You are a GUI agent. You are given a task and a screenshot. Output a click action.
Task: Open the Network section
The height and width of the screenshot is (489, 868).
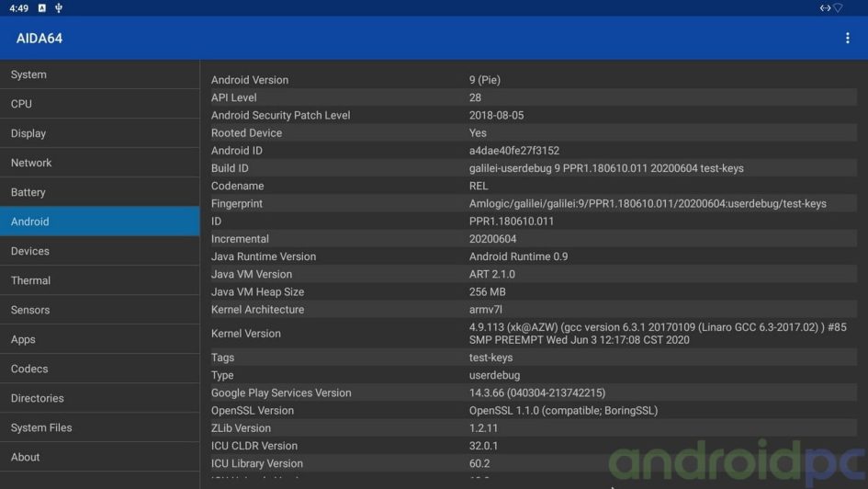(99, 163)
